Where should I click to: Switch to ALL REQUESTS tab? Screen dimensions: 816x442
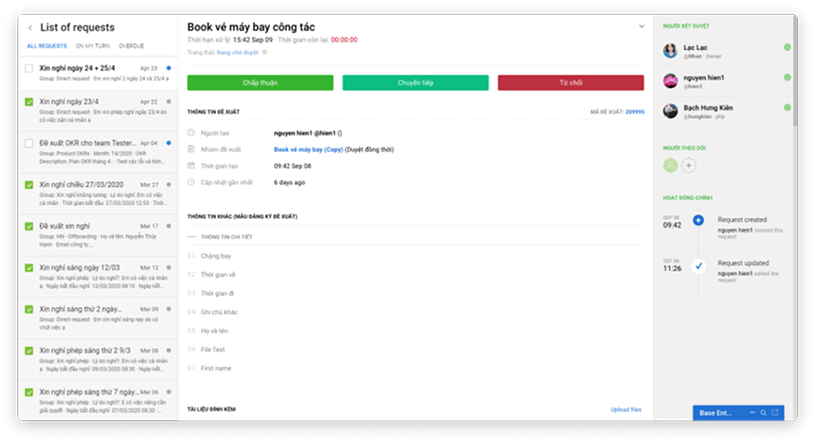[x=47, y=46]
